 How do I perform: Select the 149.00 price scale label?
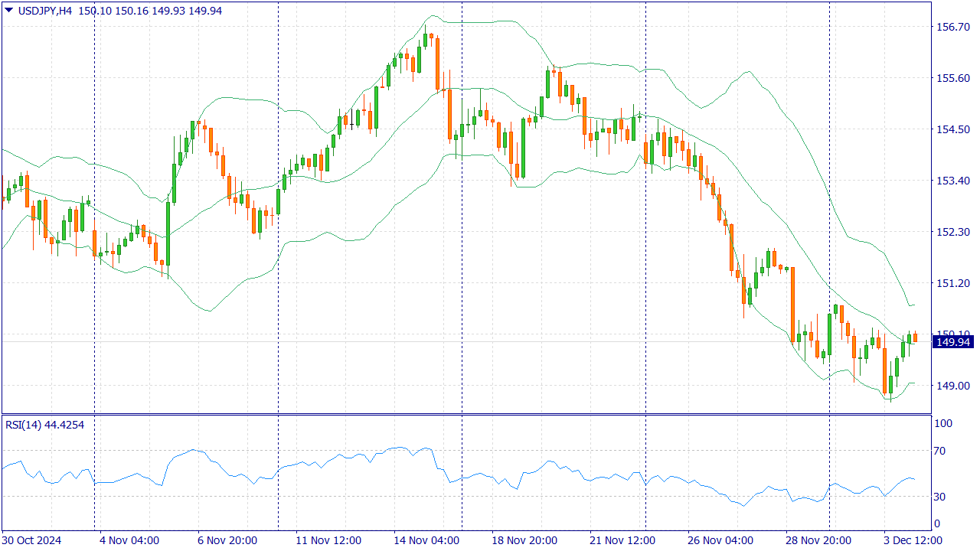pyautogui.click(x=952, y=386)
